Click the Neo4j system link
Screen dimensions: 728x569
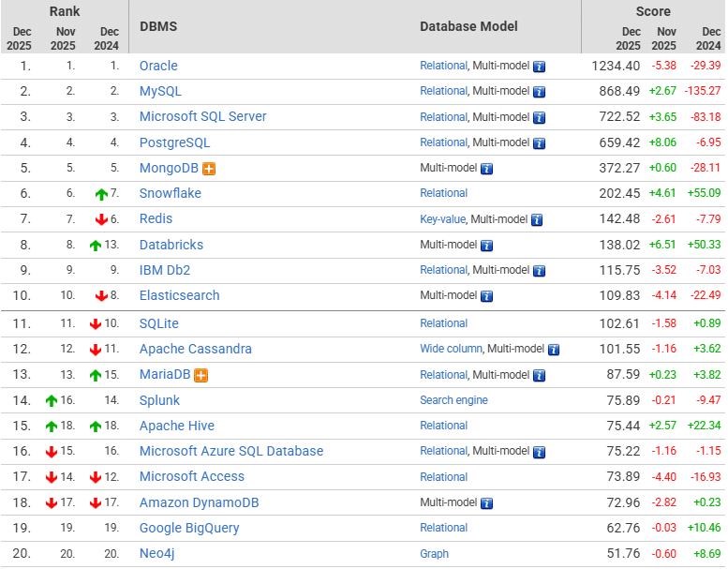(x=156, y=553)
